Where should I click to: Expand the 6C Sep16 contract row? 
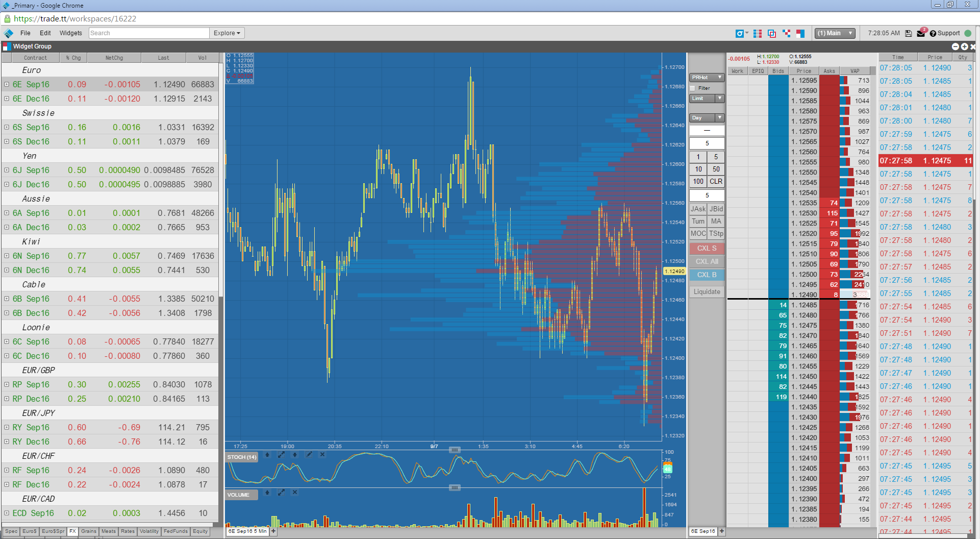7,341
